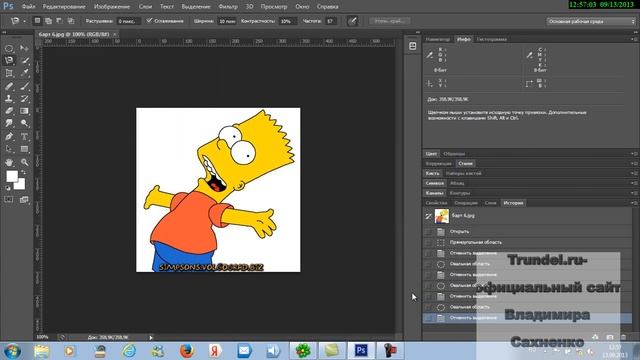Image resolution: width=640 pixels, height=360 pixels.
Task: Click the background color swatch
Action: point(20,184)
